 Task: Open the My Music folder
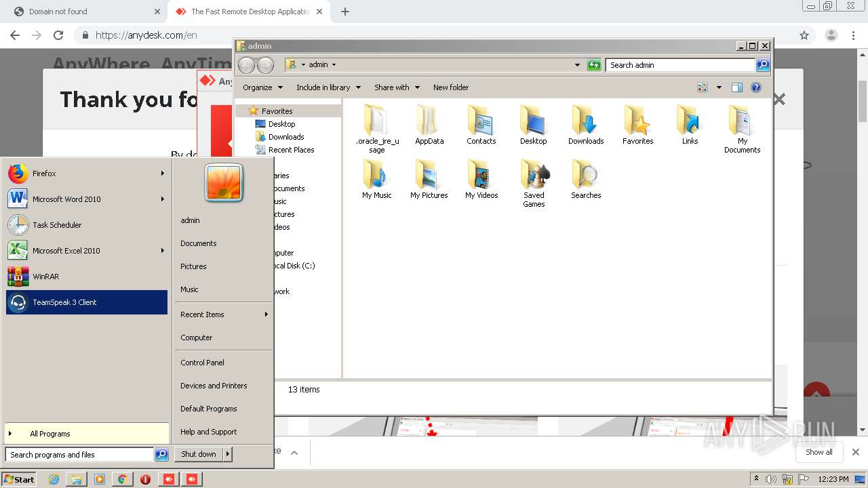pyautogui.click(x=377, y=179)
